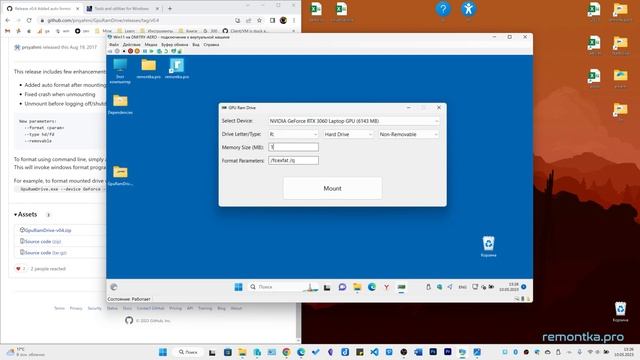Bookmark this page with the star icon
Screen dimensions: 640x360
(x=259, y=20)
